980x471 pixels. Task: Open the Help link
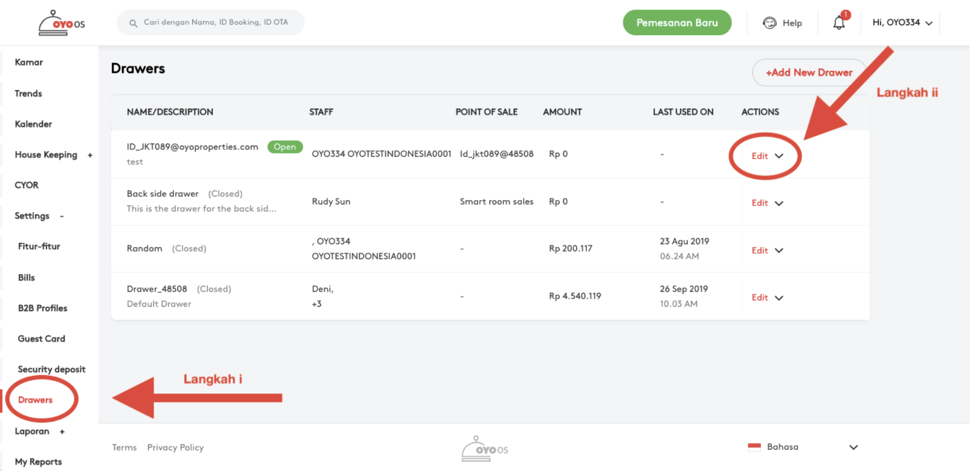click(x=792, y=23)
